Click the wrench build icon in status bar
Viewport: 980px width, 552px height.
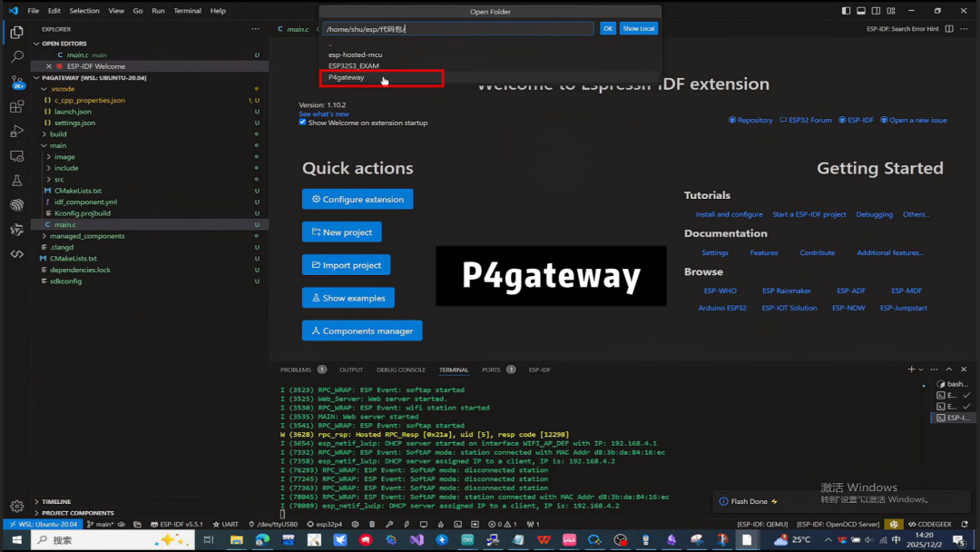click(x=388, y=525)
